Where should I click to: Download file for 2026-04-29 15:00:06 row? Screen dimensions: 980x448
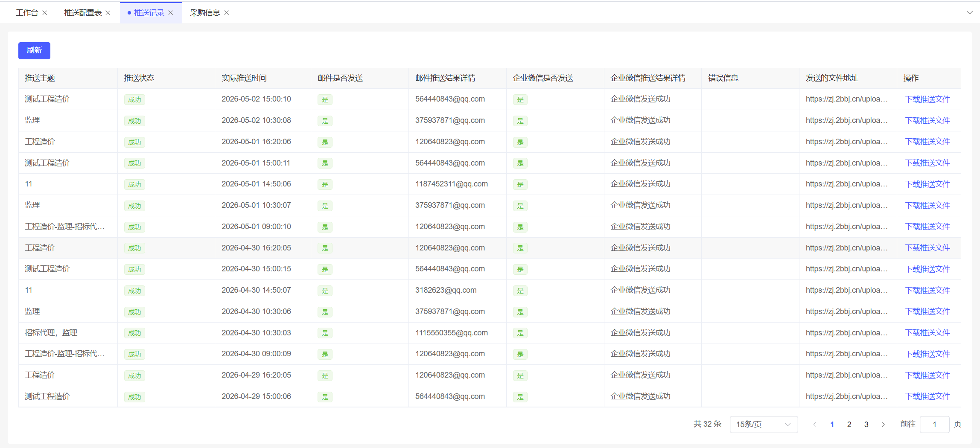point(927,396)
